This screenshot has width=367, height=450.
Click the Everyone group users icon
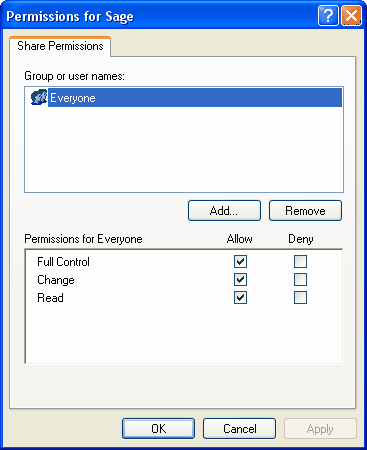pos(39,97)
